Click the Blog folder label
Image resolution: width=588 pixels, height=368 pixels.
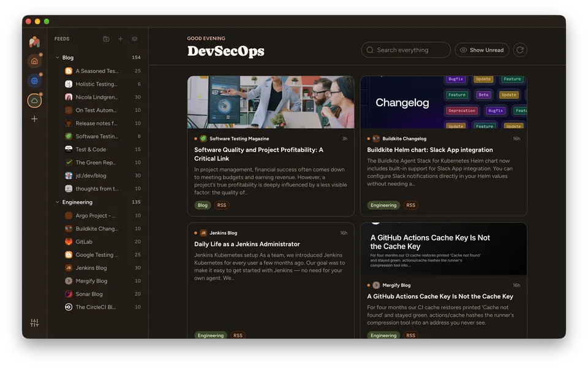click(68, 58)
